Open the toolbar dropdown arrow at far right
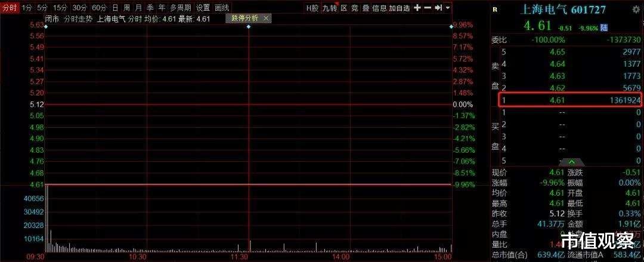 pos(448,8)
